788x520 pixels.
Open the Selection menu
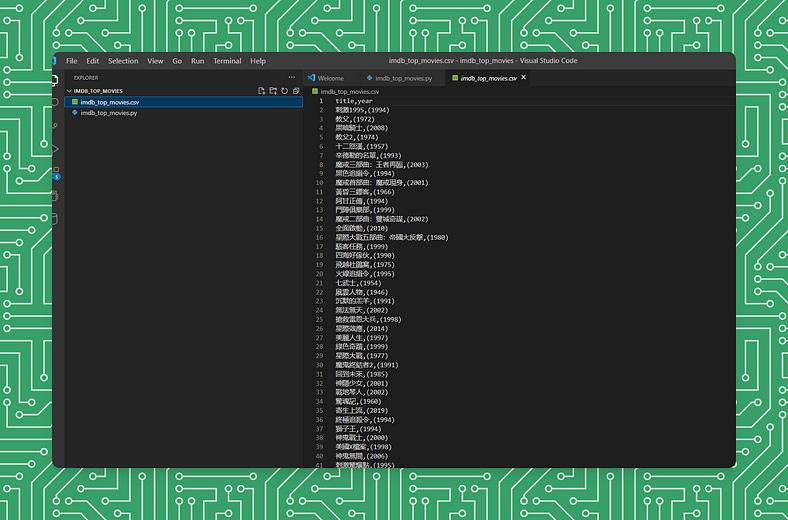tap(123, 61)
